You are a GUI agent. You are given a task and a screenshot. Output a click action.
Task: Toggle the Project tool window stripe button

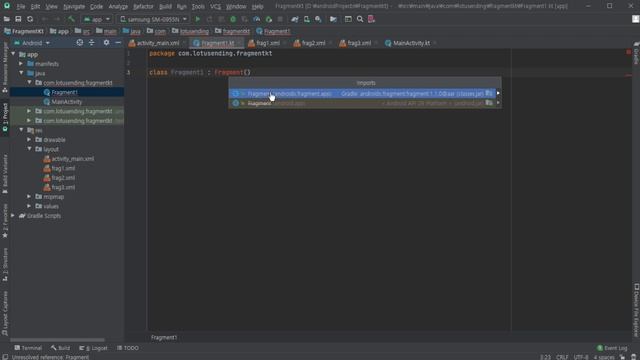pos(5,117)
